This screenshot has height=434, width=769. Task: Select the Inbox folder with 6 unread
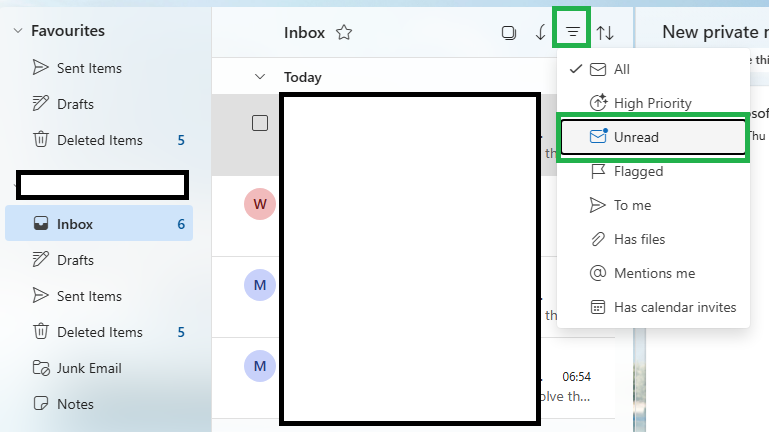click(99, 224)
